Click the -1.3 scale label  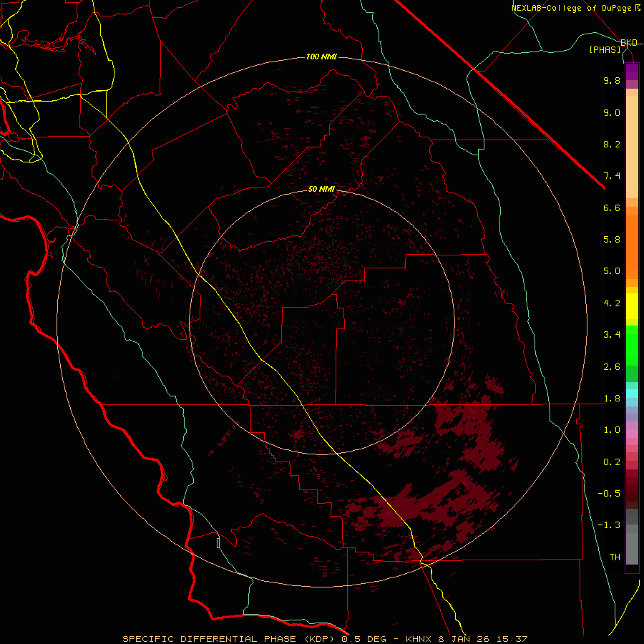609,525
